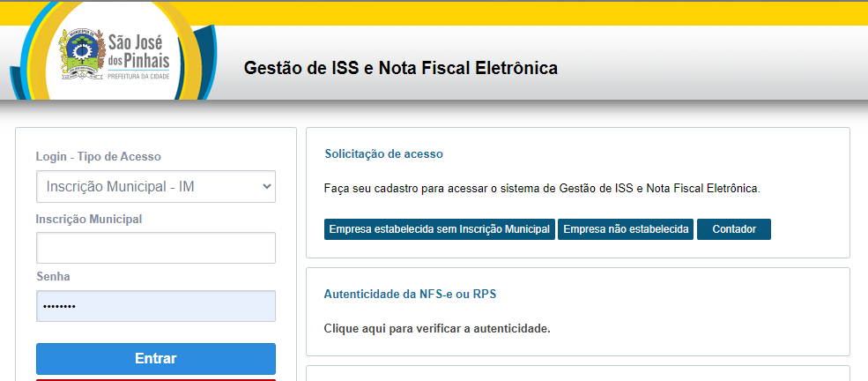Viewport: 868px width, 381px height.
Task: Open the Tipo de Acesso dropdown arrow
Action: (x=266, y=187)
